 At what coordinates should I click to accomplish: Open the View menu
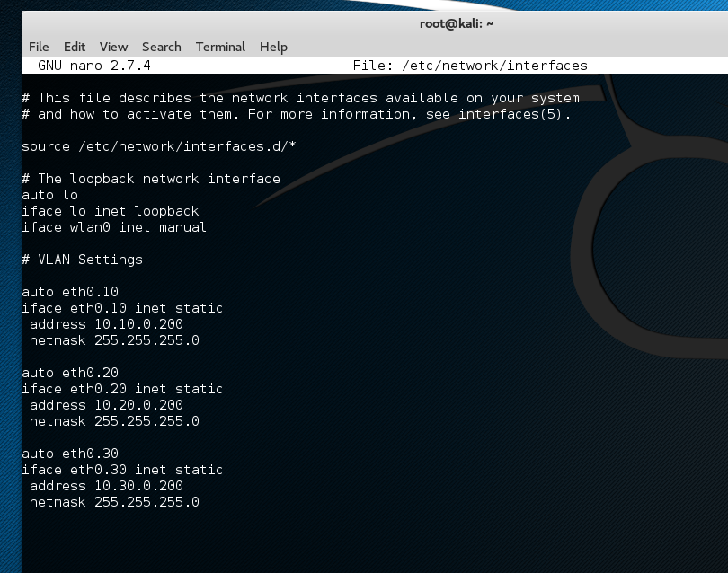pos(113,47)
